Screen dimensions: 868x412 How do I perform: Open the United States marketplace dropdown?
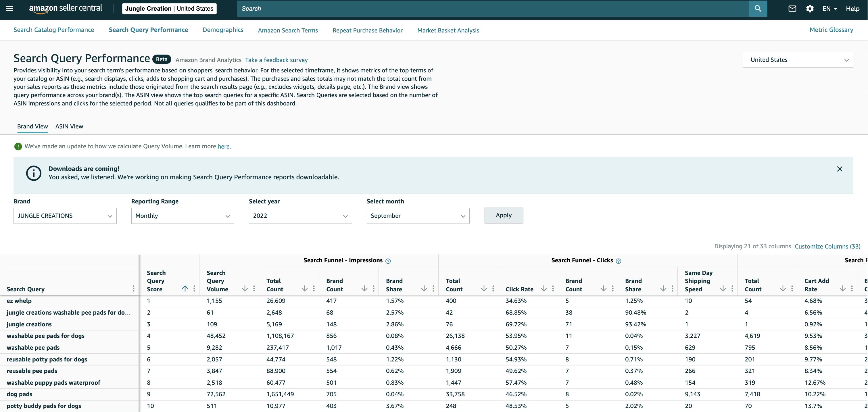pos(798,60)
